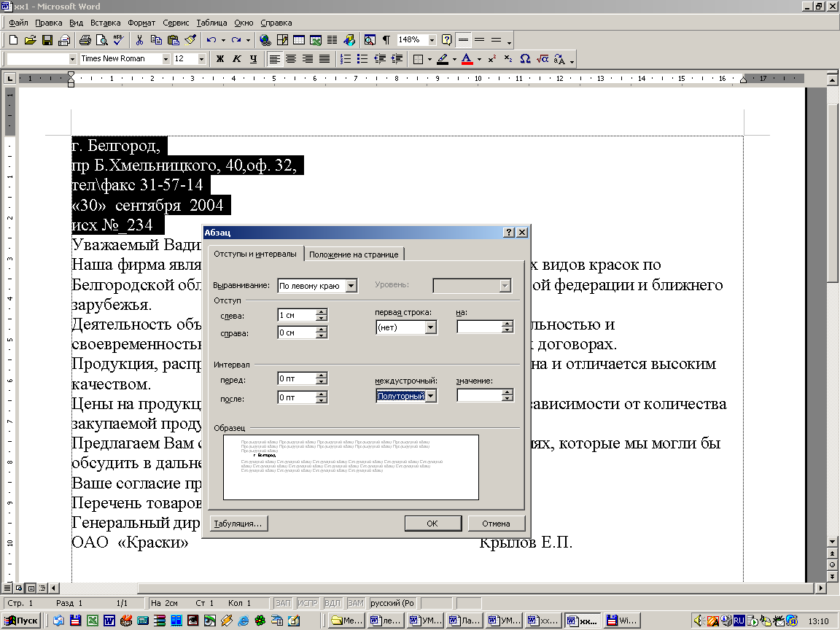Open the 148% zoom dropdown
This screenshot has height=630, width=840.
(x=432, y=39)
